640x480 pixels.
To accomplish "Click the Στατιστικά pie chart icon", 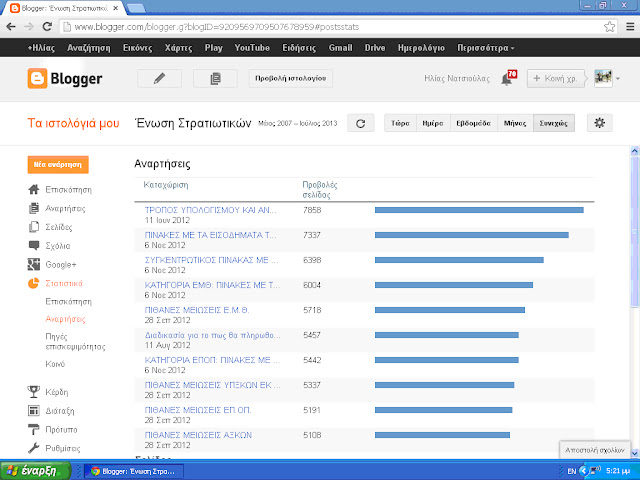I will coord(33,283).
